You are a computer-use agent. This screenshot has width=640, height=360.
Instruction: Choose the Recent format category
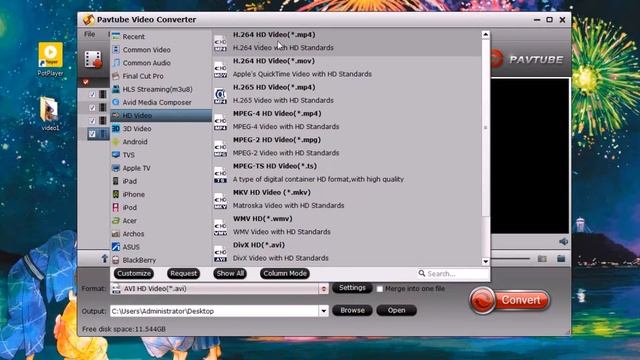[161, 36]
